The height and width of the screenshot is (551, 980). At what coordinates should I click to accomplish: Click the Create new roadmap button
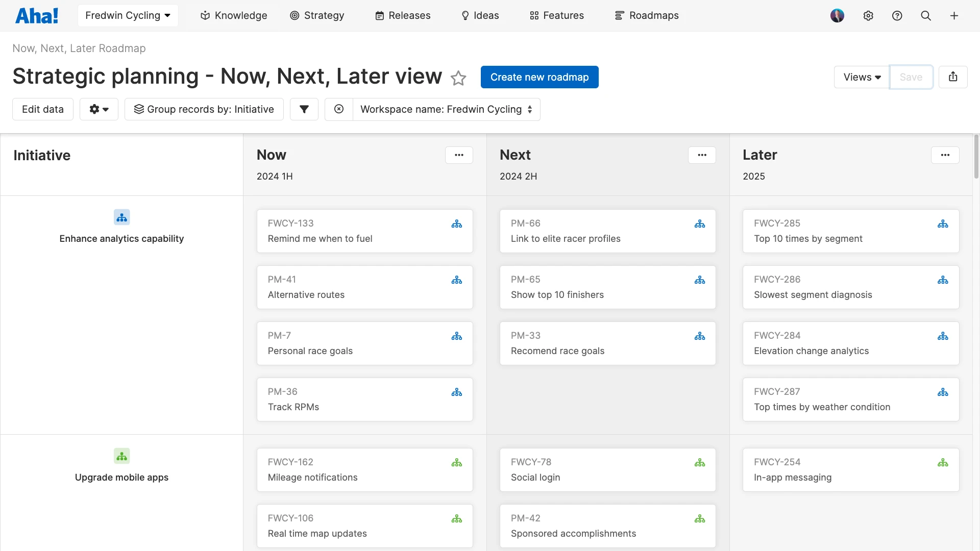(540, 77)
